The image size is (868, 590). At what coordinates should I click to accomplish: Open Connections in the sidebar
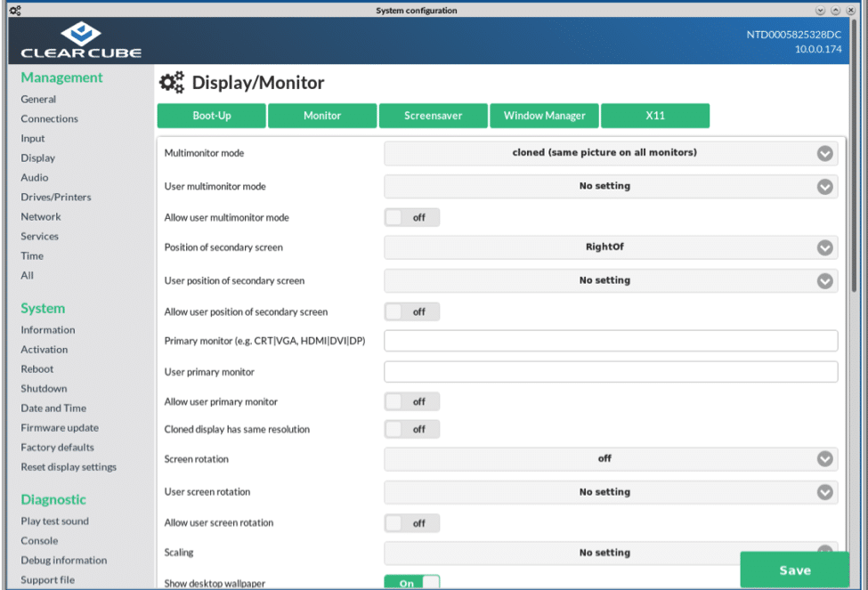pyautogui.click(x=49, y=118)
